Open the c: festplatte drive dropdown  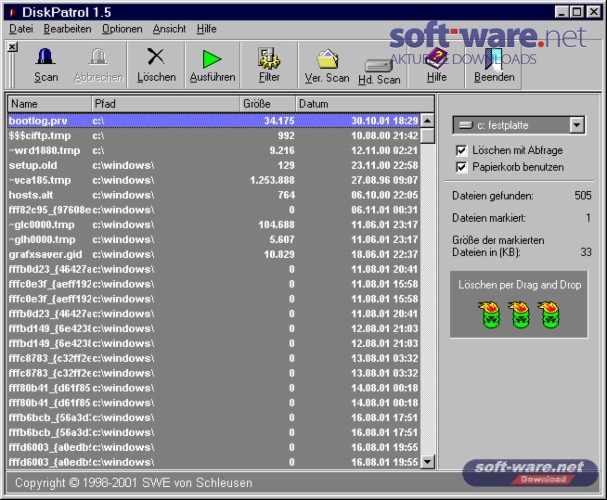[x=576, y=125]
